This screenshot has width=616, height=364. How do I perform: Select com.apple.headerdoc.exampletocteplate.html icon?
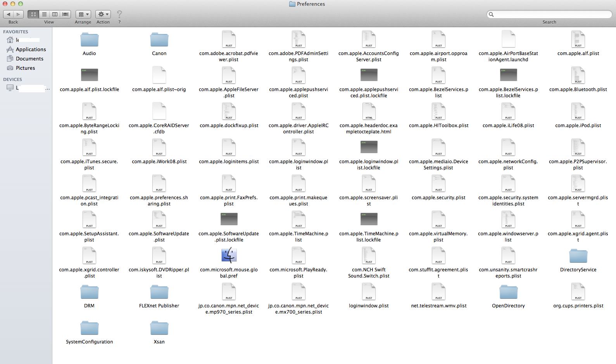coord(369,111)
